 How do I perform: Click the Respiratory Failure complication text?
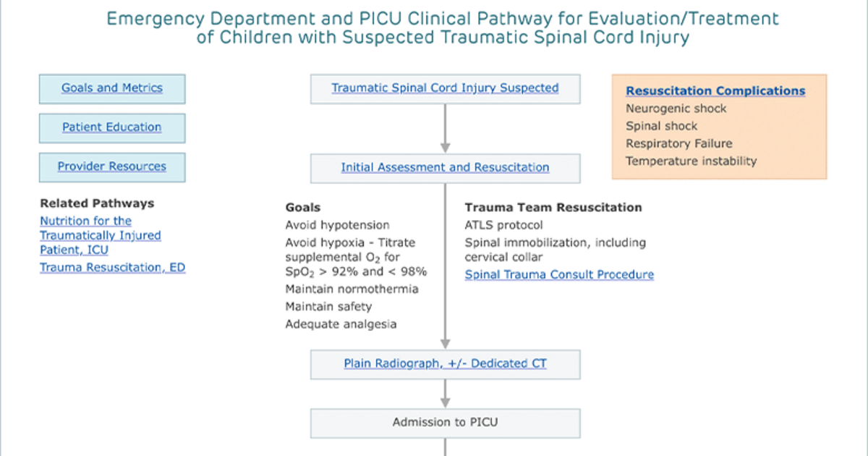[679, 143]
